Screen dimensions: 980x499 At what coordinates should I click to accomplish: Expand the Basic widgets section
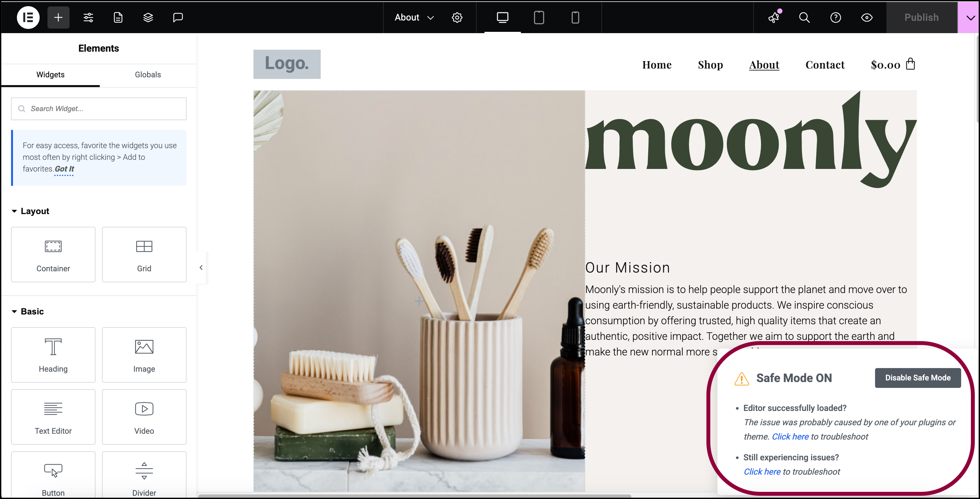coord(32,311)
